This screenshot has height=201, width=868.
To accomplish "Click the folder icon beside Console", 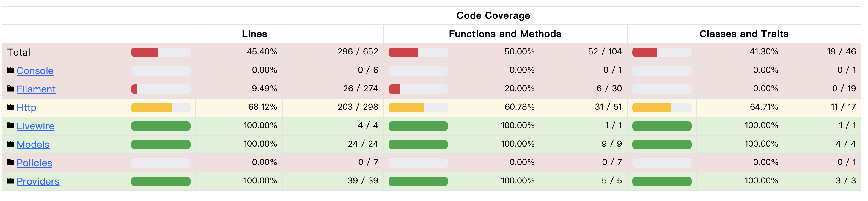I will click(11, 70).
